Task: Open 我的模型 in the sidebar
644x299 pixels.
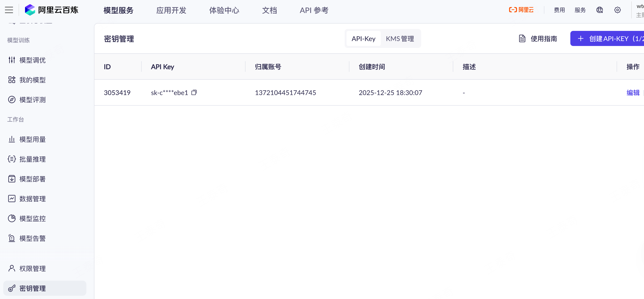Action: point(32,80)
